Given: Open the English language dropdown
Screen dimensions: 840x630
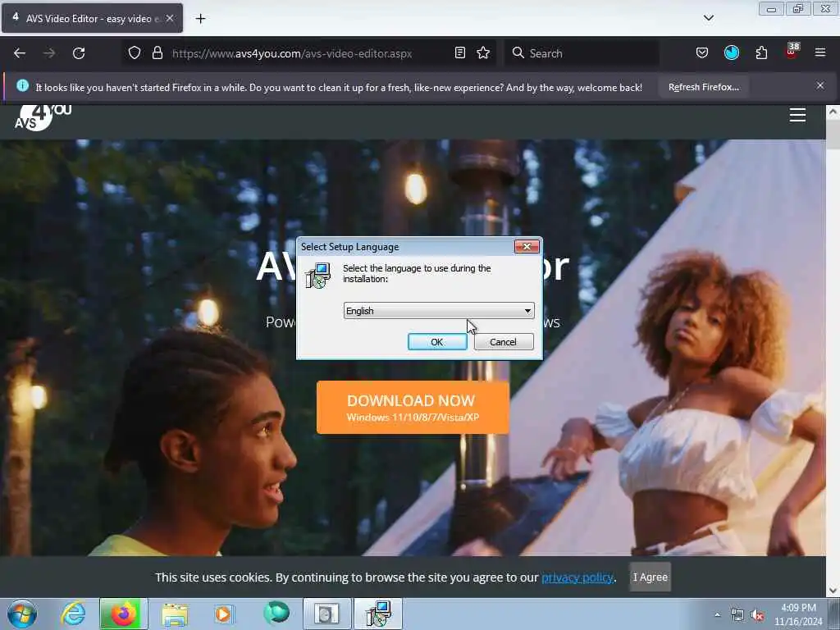Looking at the screenshot, I should tap(439, 311).
